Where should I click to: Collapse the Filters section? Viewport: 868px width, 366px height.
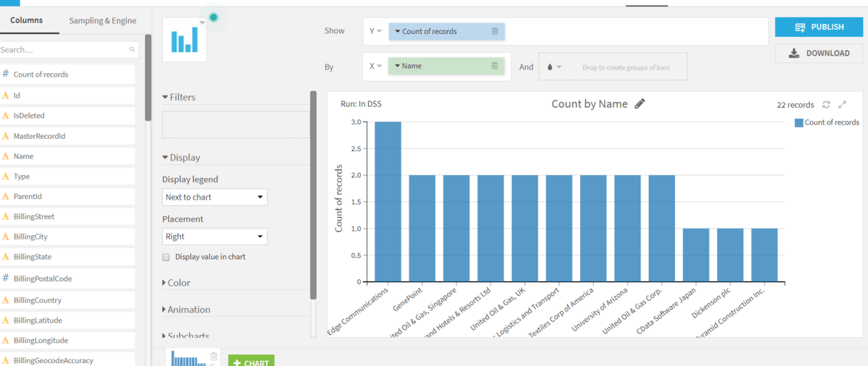182,97
